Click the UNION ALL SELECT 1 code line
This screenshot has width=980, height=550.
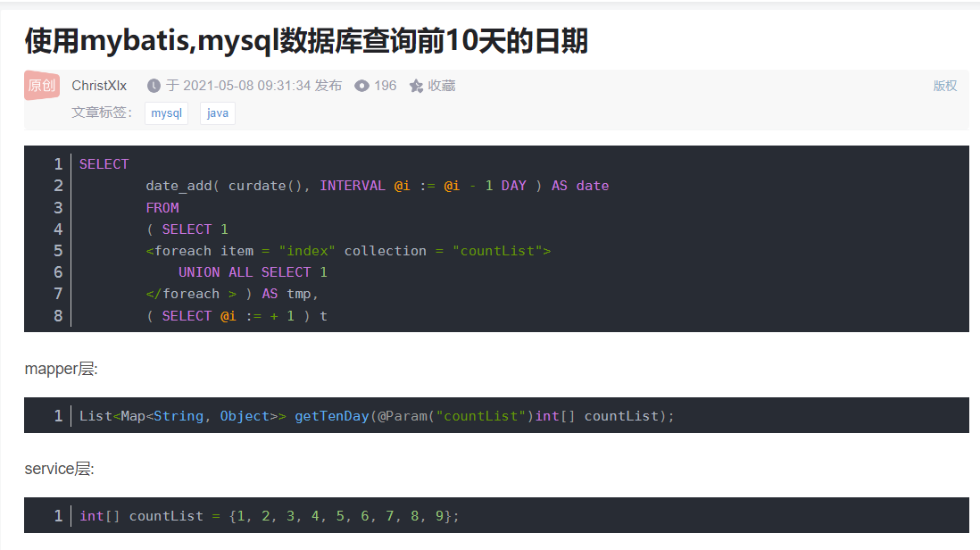coord(253,272)
